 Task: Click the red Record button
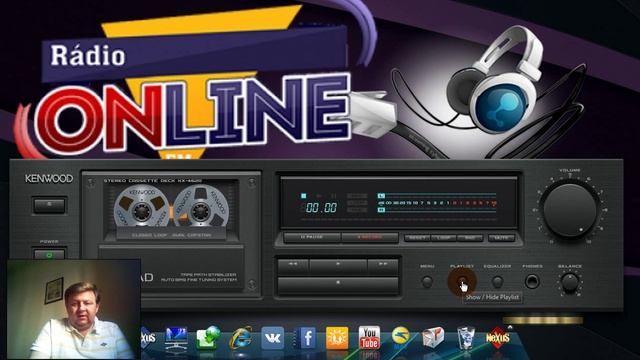(x=370, y=237)
